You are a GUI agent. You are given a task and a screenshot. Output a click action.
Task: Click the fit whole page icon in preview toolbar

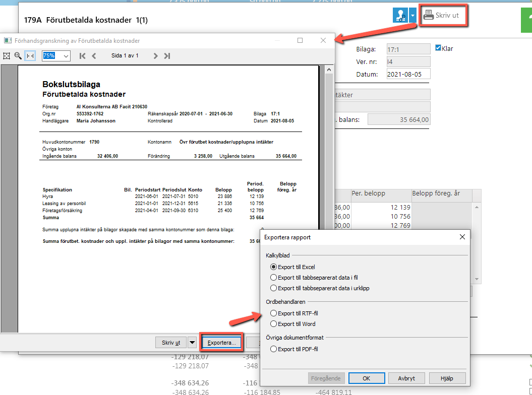coord(7,56)
